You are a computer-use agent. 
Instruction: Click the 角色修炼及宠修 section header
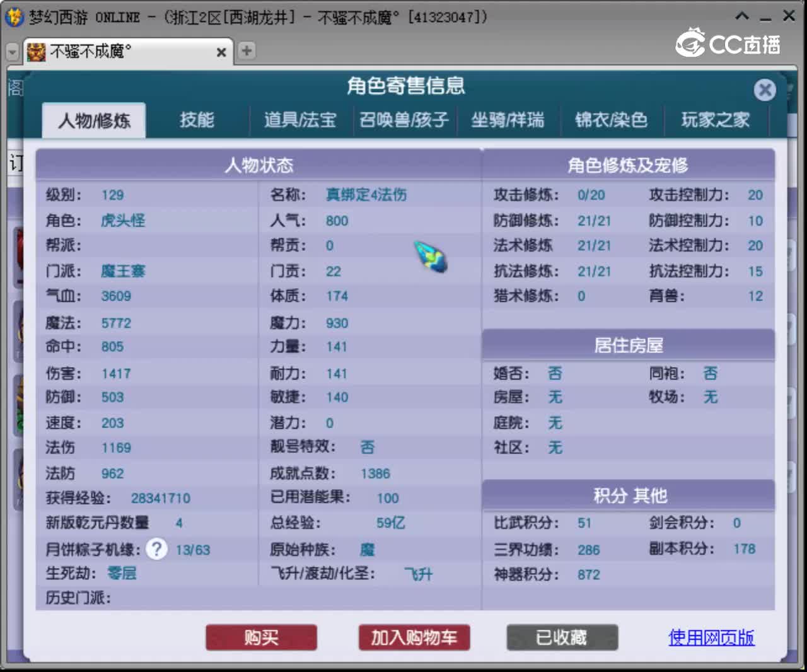coord(628,165)
